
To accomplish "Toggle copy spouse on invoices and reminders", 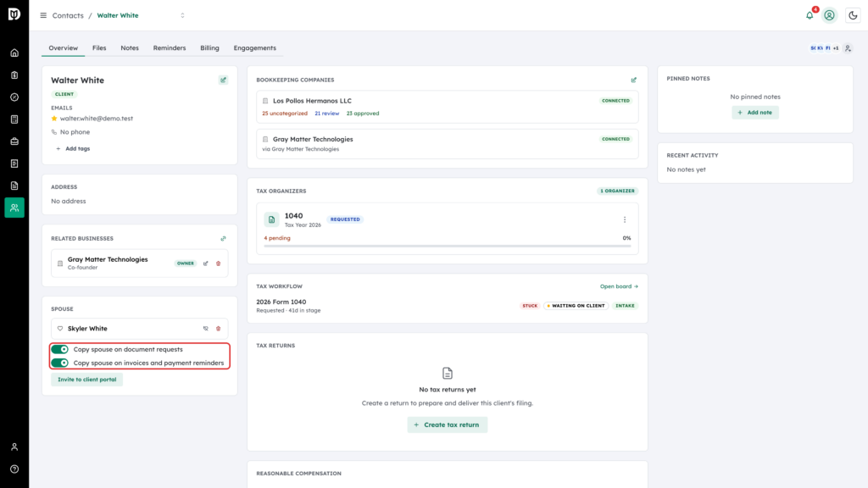I will (60, 363).
